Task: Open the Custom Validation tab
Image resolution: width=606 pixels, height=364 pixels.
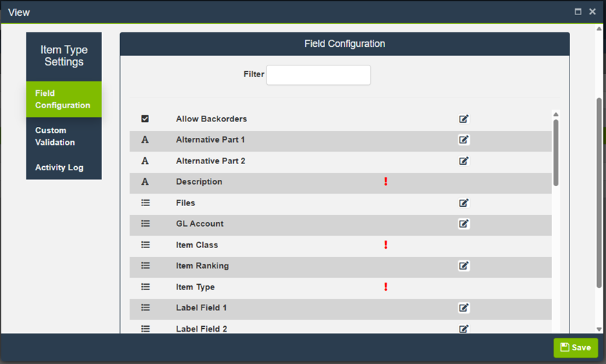Action: 63,136
